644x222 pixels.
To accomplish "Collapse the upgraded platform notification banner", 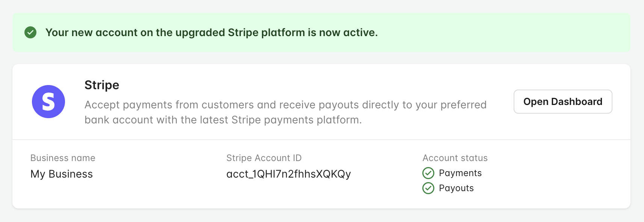I will point(321,32).
